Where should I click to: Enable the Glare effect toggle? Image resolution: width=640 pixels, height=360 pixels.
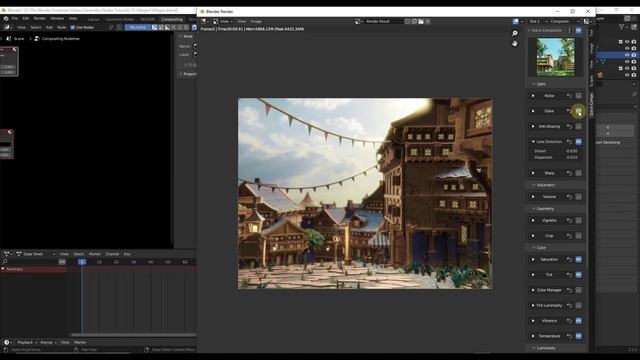[578, 111]
